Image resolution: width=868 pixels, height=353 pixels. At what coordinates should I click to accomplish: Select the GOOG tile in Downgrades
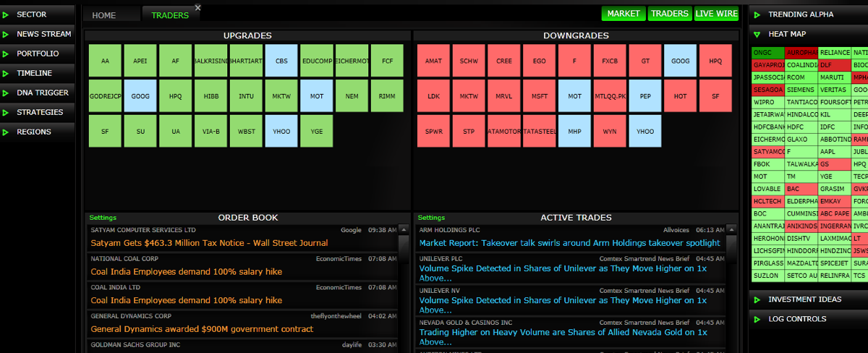click(x=681, y=61)
